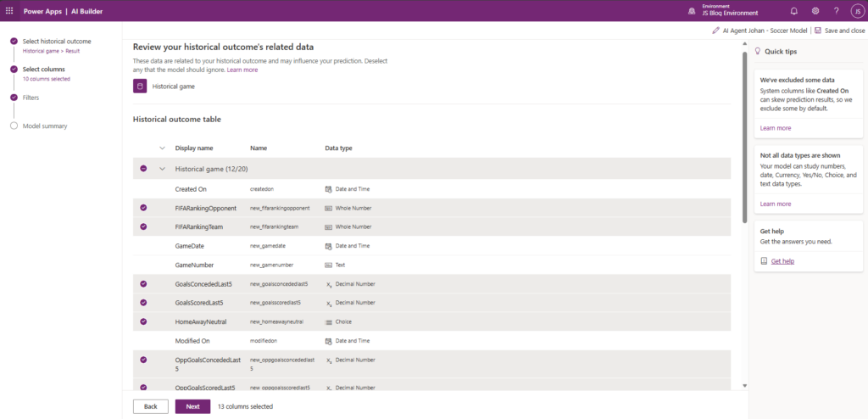Uncheck the GoalsScoredLast5 column
Viewport: 868px width, 419px height.
143,303
